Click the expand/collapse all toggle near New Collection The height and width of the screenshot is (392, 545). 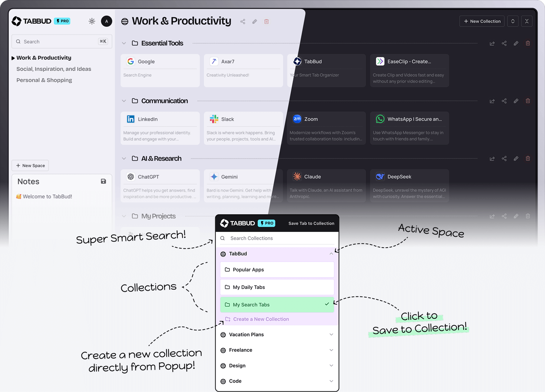(x=513, y=21)
